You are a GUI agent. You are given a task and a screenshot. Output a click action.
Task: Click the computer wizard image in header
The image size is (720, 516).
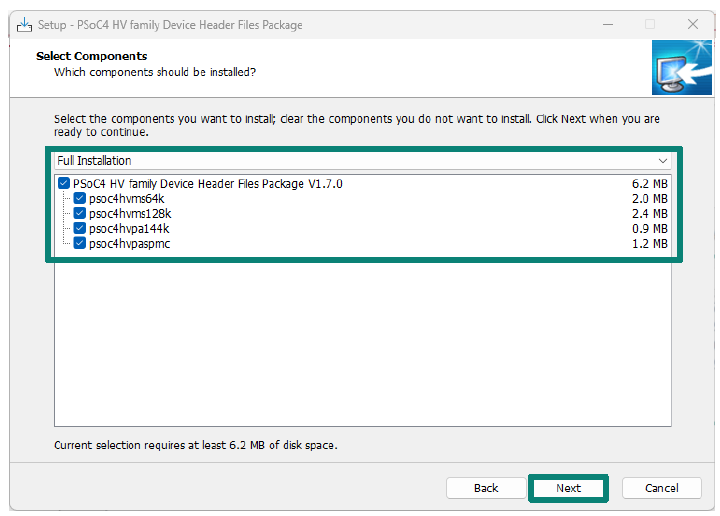coord(681,67)
